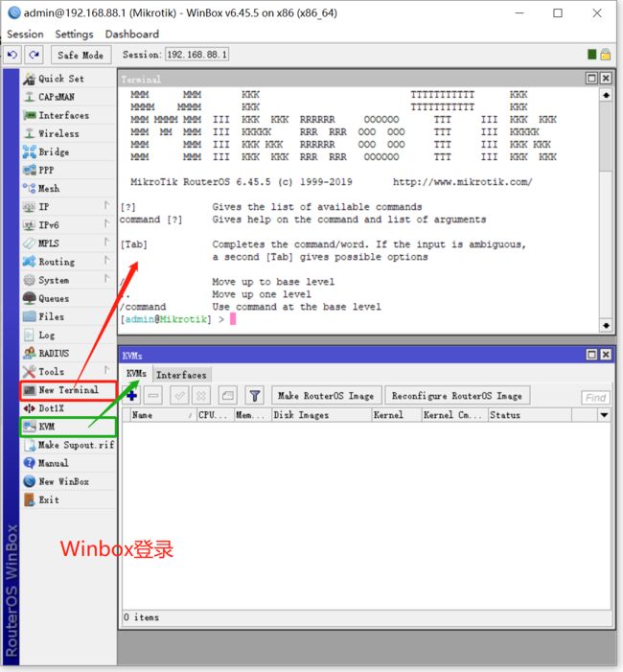Click Exit in the sidebar

[68, 499]
